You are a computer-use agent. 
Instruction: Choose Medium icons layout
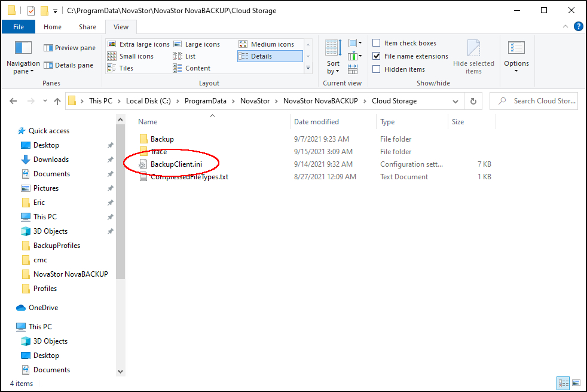[267, 44]
